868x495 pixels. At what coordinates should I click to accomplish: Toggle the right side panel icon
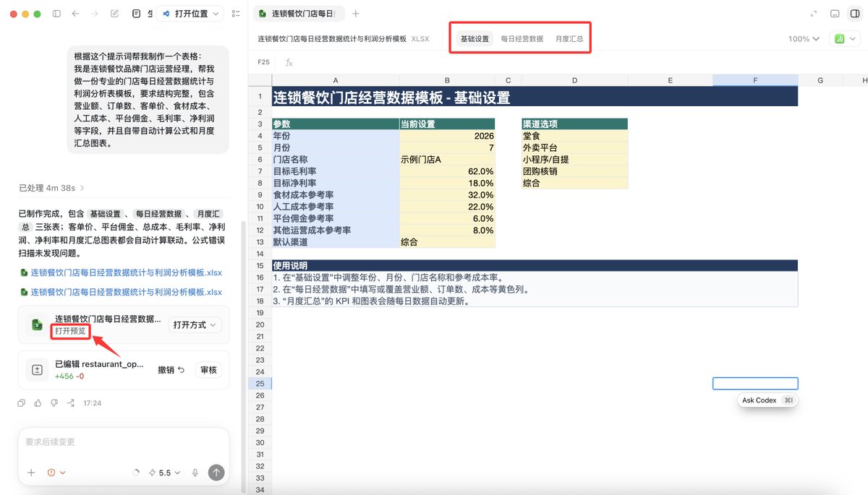(x=855, y=14)
